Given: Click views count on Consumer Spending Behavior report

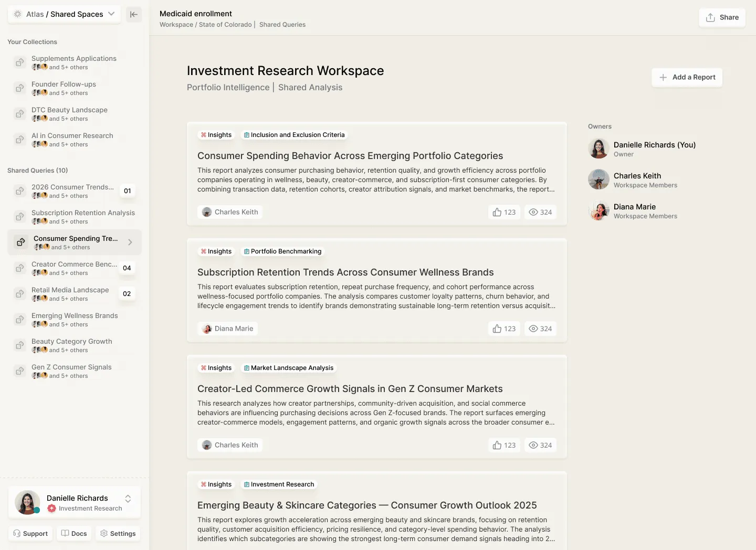Looking at the screenshot, I should (x=540, y=212).
